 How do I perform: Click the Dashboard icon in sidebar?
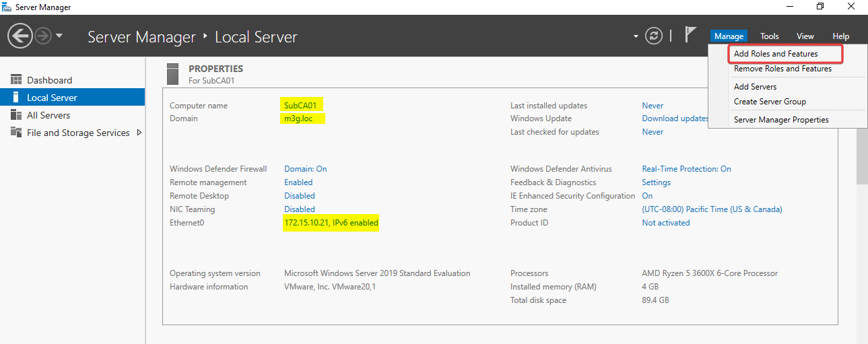[x=16, y=80]
